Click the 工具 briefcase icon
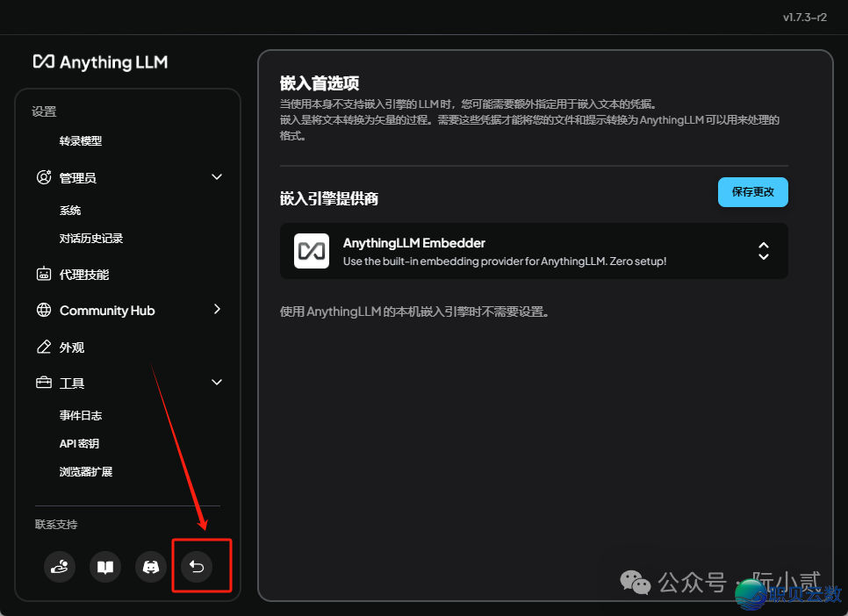 (x=44, y=383)
